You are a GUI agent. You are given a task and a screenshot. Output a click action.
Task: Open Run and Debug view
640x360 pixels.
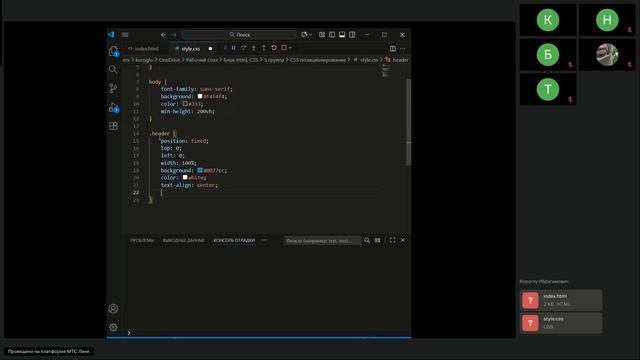[113, 107]
